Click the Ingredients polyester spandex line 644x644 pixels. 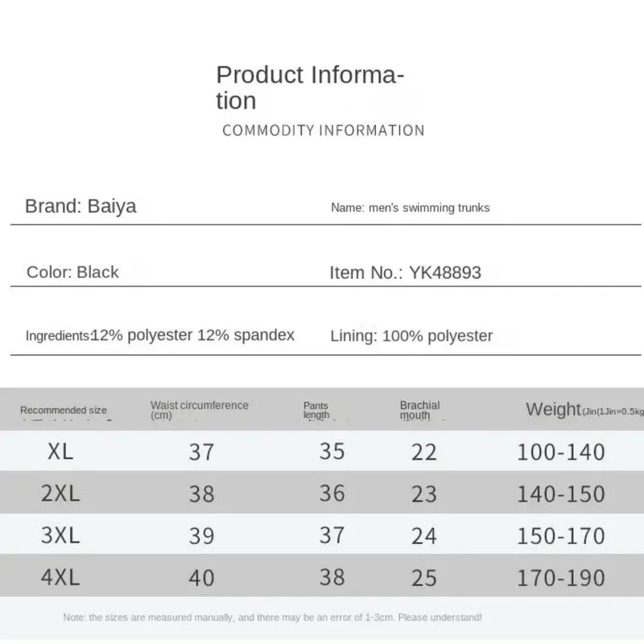click(160, 336)
